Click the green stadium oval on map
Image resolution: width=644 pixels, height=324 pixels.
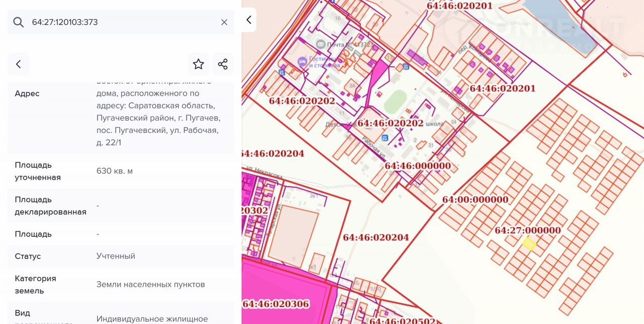pyautogui.click(x=395, y=101)
